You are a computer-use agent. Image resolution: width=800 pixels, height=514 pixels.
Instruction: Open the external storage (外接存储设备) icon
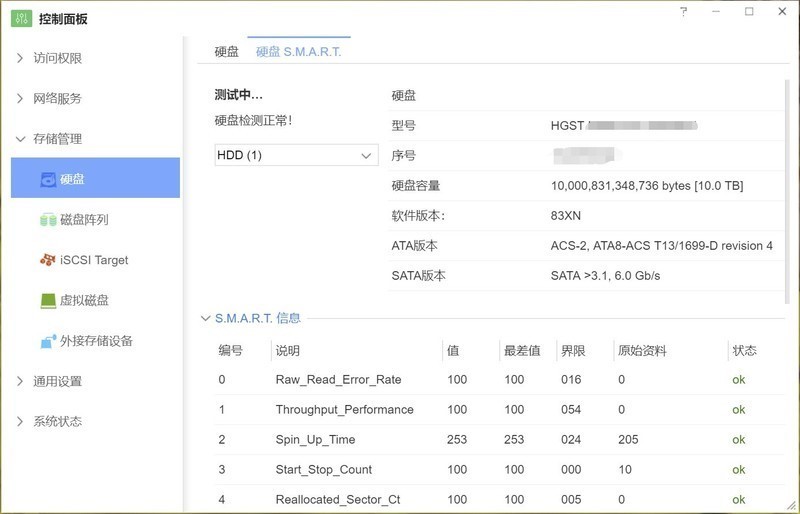pos(48,340)
